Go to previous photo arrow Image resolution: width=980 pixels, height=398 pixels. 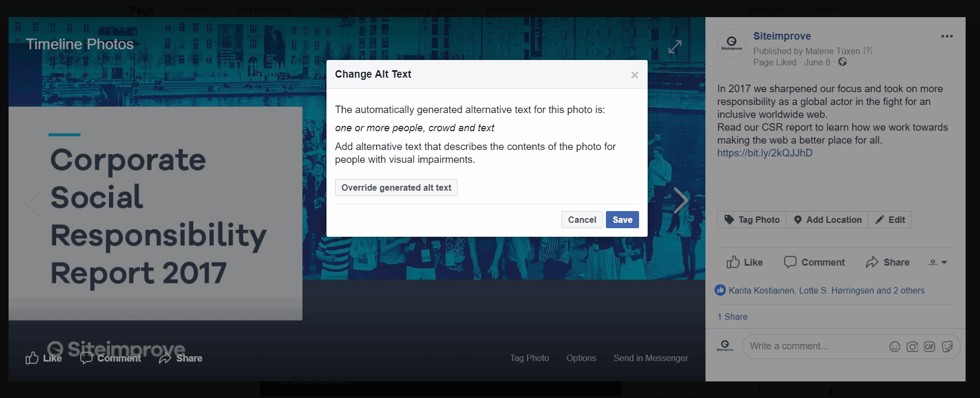(x=33, y=202)
